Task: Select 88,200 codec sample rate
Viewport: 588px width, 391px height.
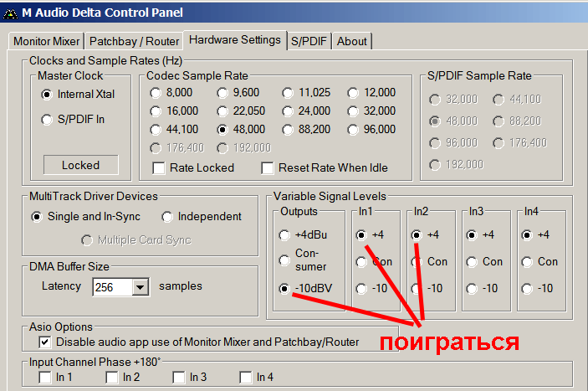Action: coord(288,130)
